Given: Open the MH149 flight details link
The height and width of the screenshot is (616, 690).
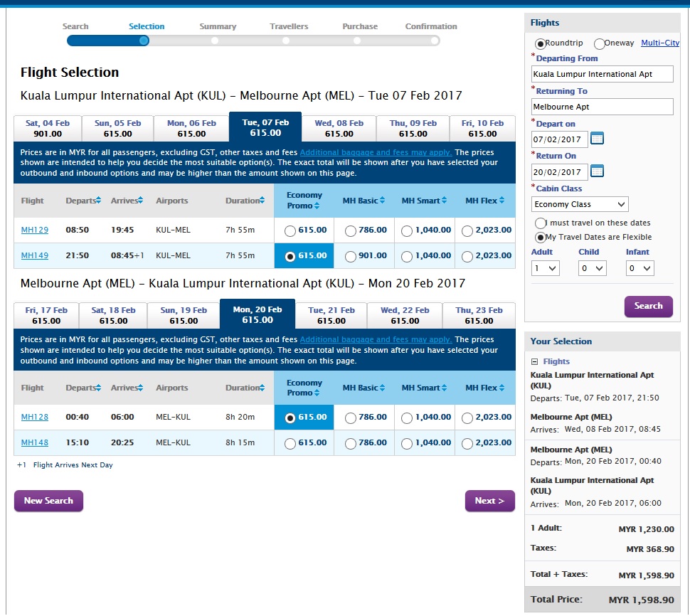Looking at the screenshot, I should pyautogui.click(x=35, y=255).
